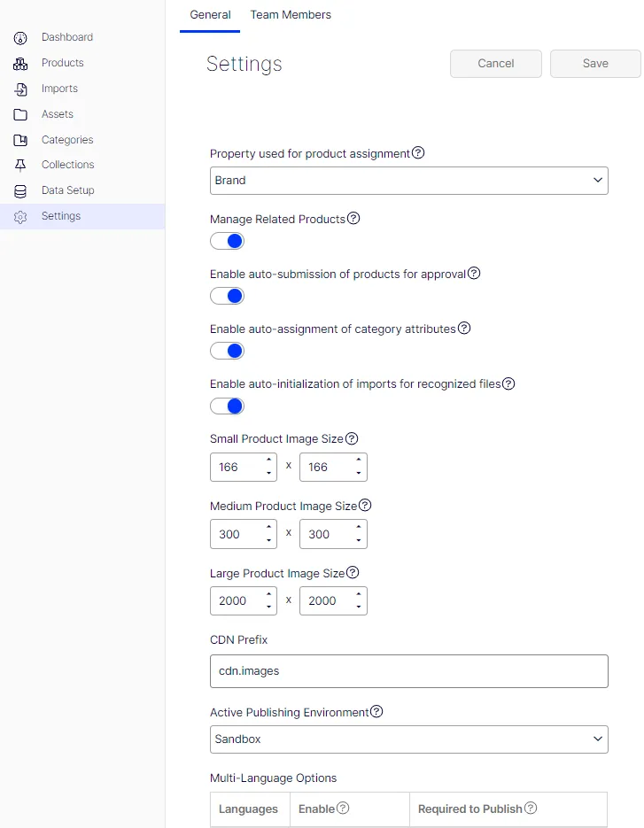Go to Products in the sidebar
This screenshot has height=828, width=644.
coord(82,63)
